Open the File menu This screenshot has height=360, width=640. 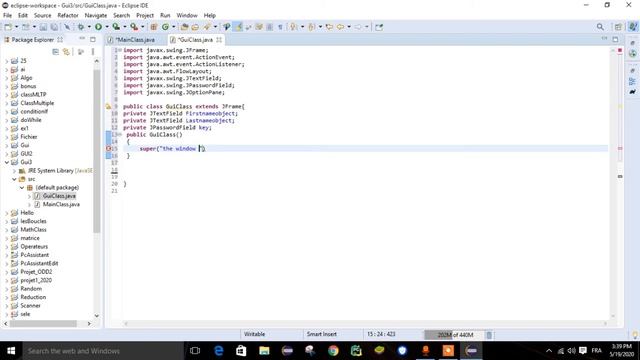click(7, 16)
